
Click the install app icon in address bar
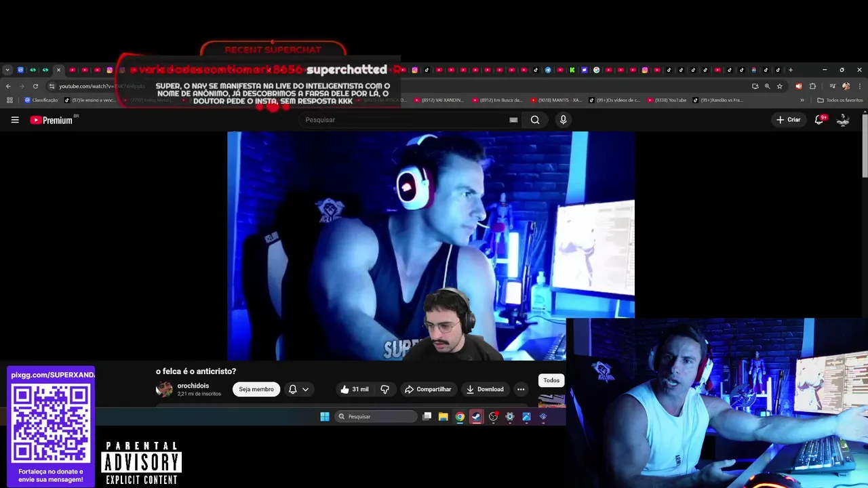[x=755, y=86]
